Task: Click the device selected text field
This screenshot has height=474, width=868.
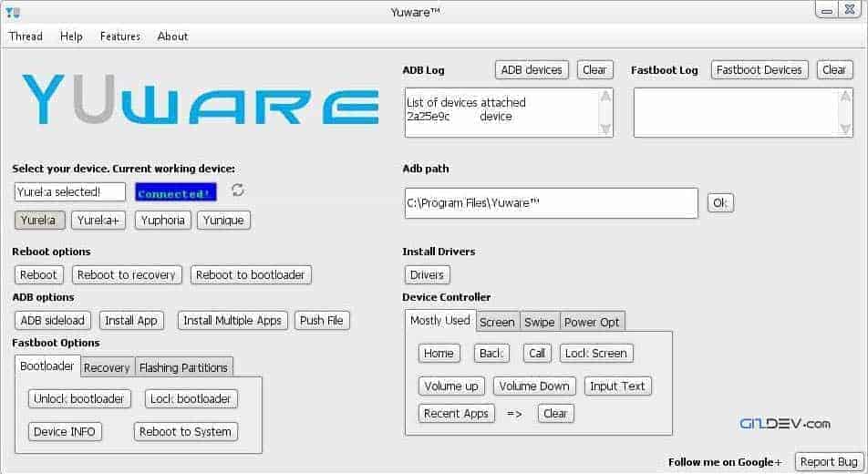Action: click(x=69, y=192)
